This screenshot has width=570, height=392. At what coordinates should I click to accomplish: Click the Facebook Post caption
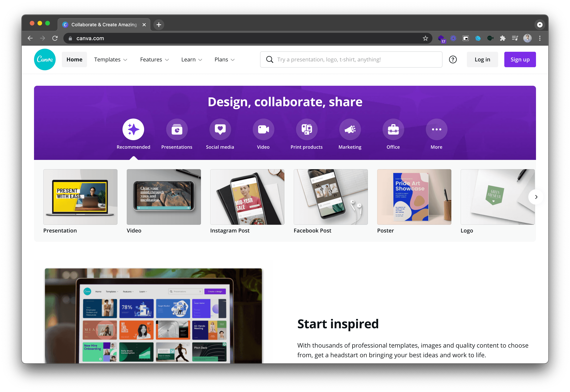click(x=312, y=230)
